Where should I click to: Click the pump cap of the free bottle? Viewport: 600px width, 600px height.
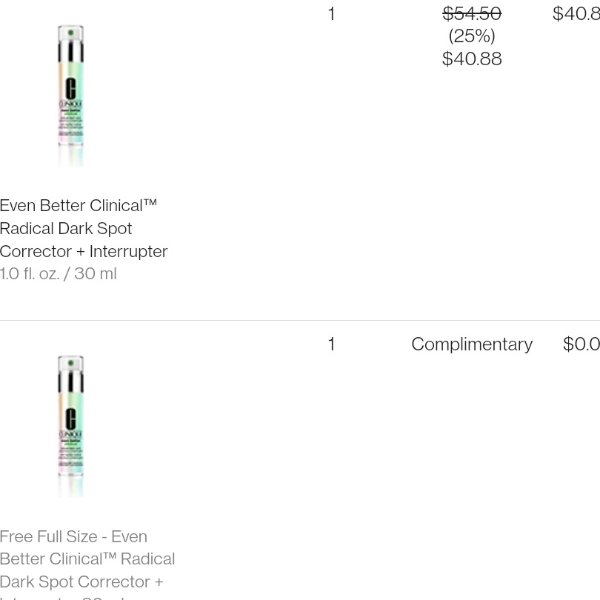70,363
